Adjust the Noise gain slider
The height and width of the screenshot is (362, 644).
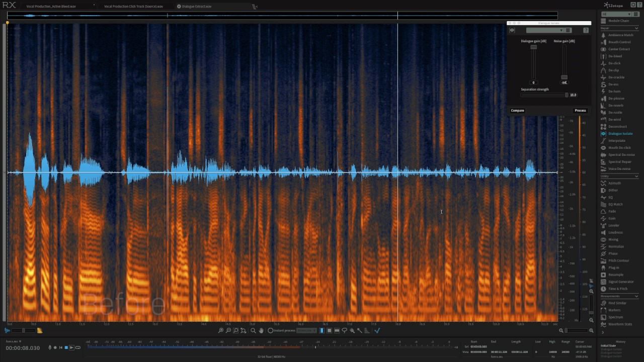pyautogui.click(x=564, y=77)
